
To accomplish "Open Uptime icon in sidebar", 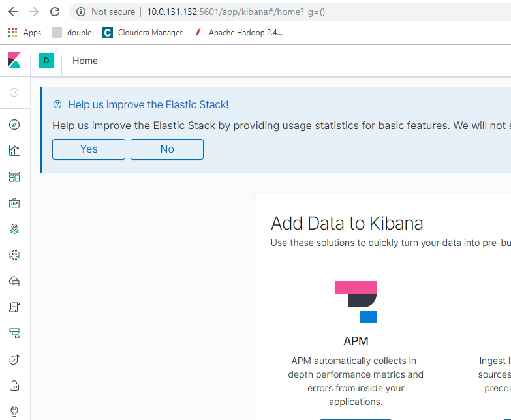I will pos(14,359).
